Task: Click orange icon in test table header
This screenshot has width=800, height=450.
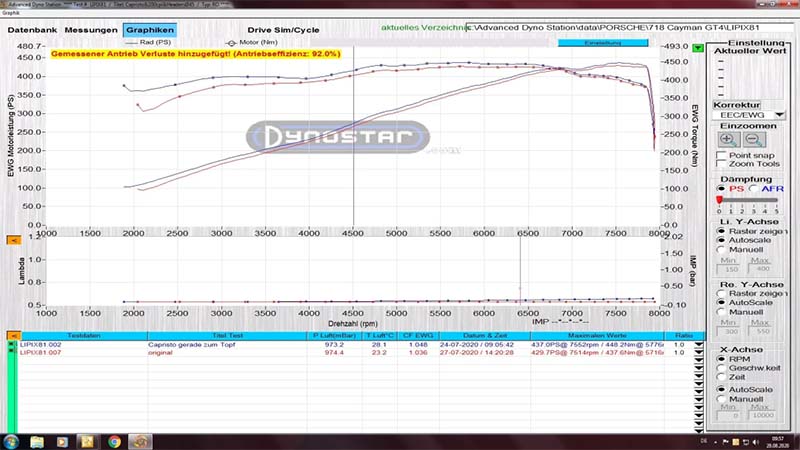Action: 13,335
